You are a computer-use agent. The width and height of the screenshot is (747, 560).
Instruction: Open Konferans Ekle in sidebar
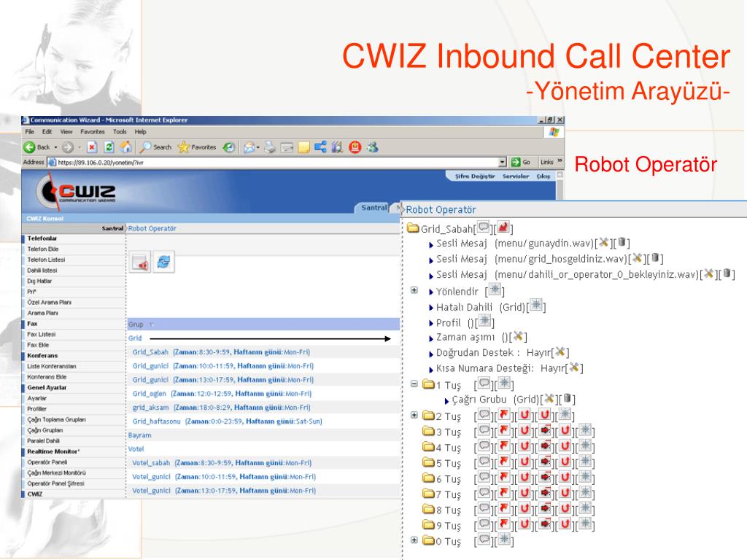tap(47, 377)
